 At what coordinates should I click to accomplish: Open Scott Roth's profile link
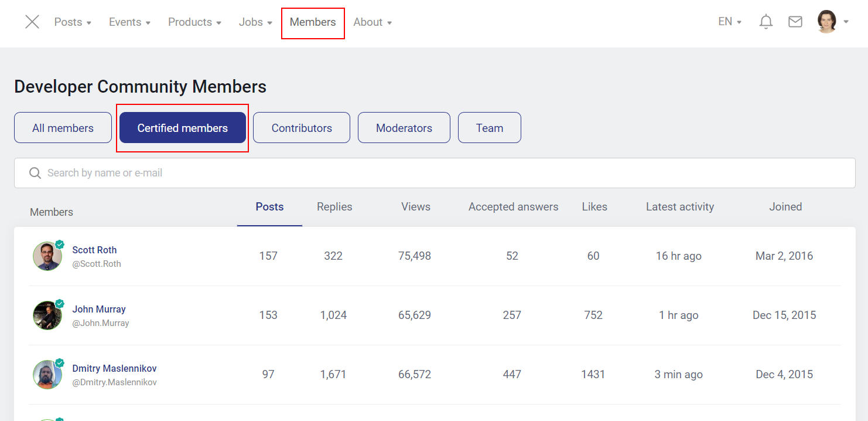pos(94,250)
